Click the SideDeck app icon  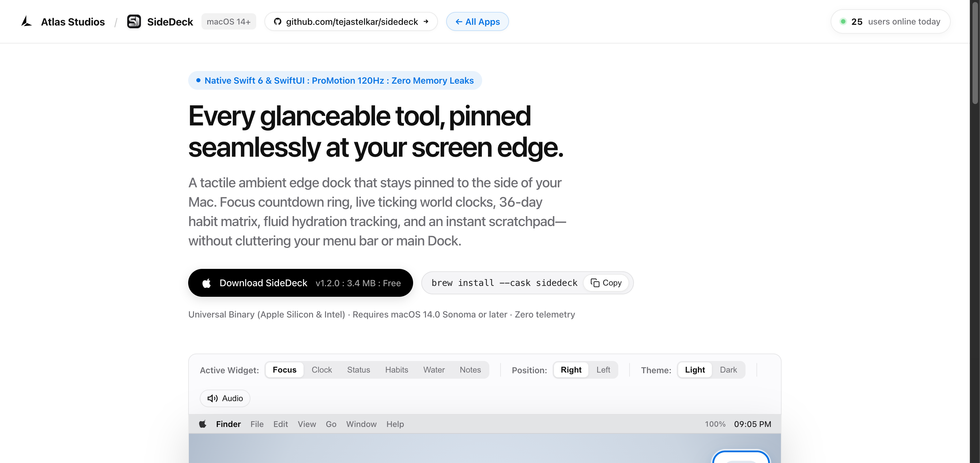click(134, 21)
